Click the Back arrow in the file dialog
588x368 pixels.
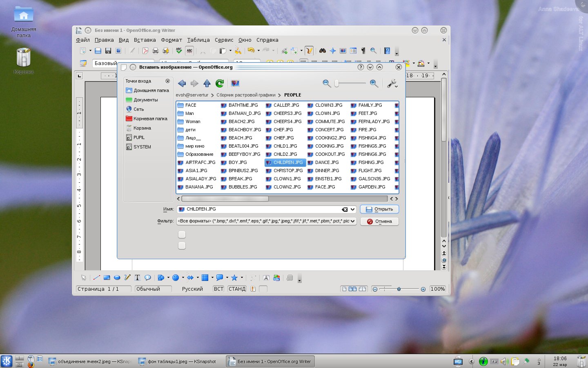click(x=182, y=83)
